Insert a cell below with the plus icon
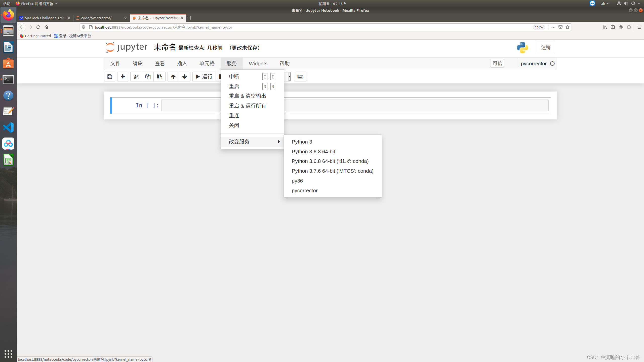The image size is (644, 362). tap(123, 77)
